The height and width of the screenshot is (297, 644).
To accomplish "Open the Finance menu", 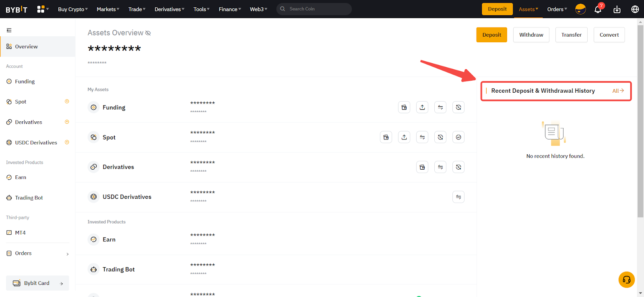I will pyautogui.click(x=230, y=9).
